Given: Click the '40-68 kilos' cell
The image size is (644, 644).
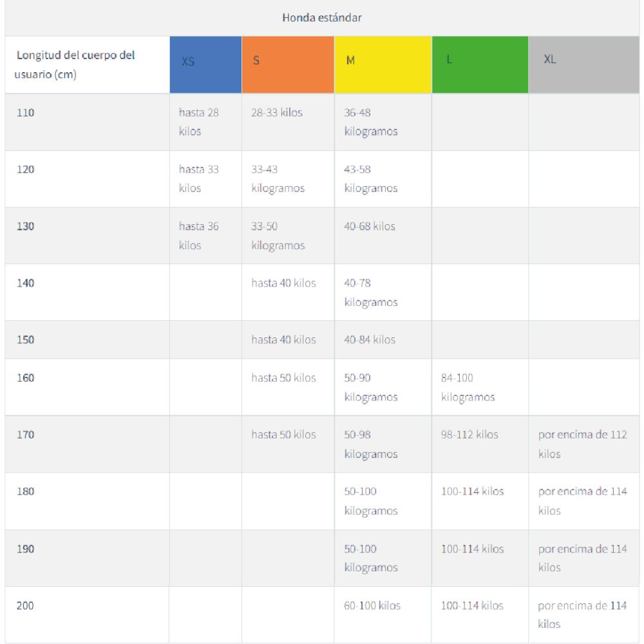Looking at the screenshot, I should pos(370,226).
